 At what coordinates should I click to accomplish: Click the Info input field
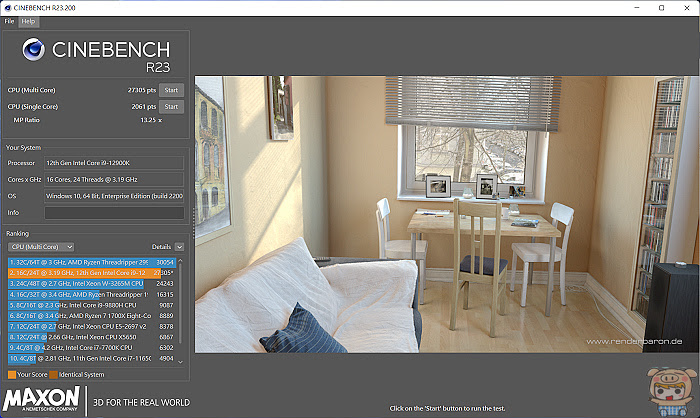pos(114,213)
